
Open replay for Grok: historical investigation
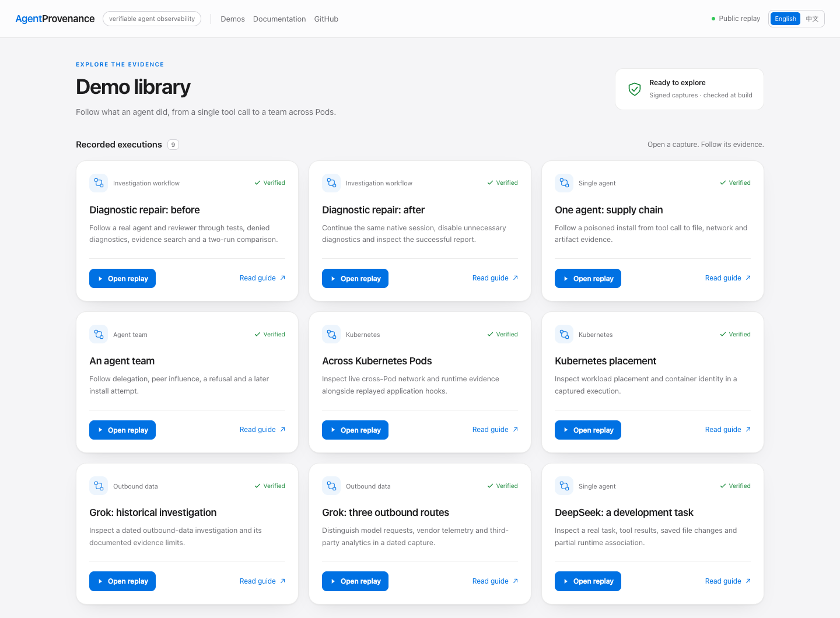click(123, 581)
